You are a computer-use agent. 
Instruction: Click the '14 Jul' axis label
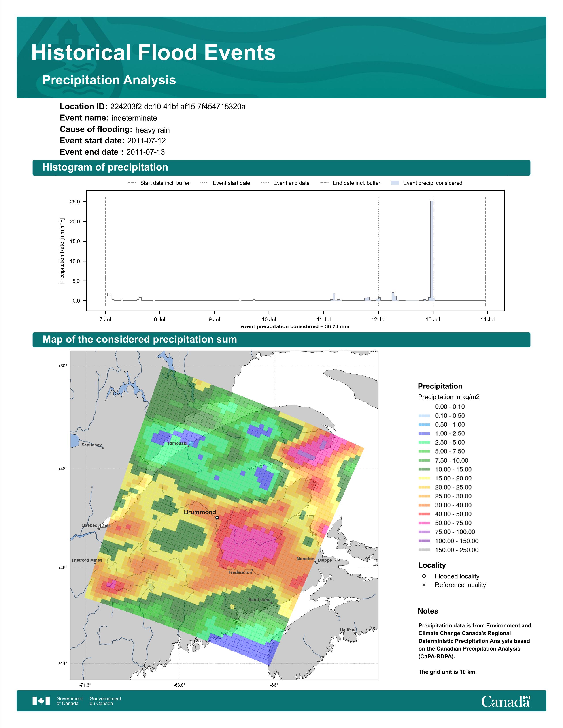pos(487,319)
